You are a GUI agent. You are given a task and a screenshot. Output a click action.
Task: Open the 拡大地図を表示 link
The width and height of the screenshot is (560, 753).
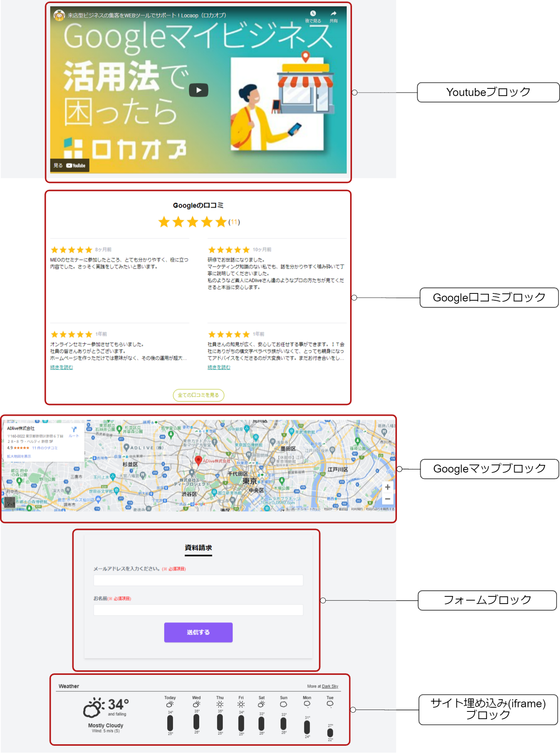(19, 456)
